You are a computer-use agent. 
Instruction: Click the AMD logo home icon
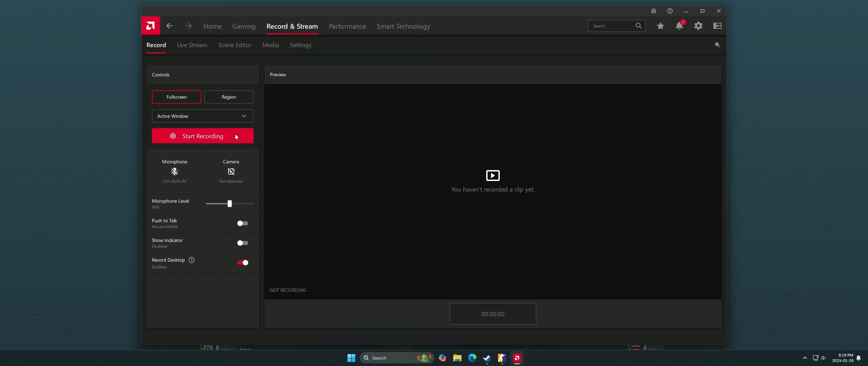151,26
